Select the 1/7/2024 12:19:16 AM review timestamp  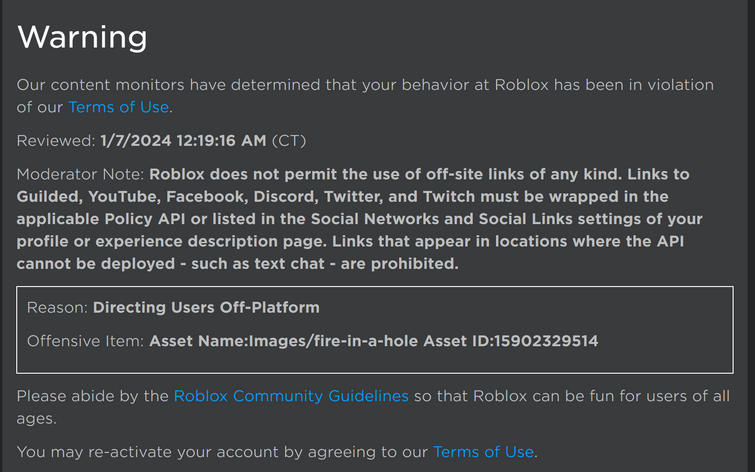coord(183,141)
